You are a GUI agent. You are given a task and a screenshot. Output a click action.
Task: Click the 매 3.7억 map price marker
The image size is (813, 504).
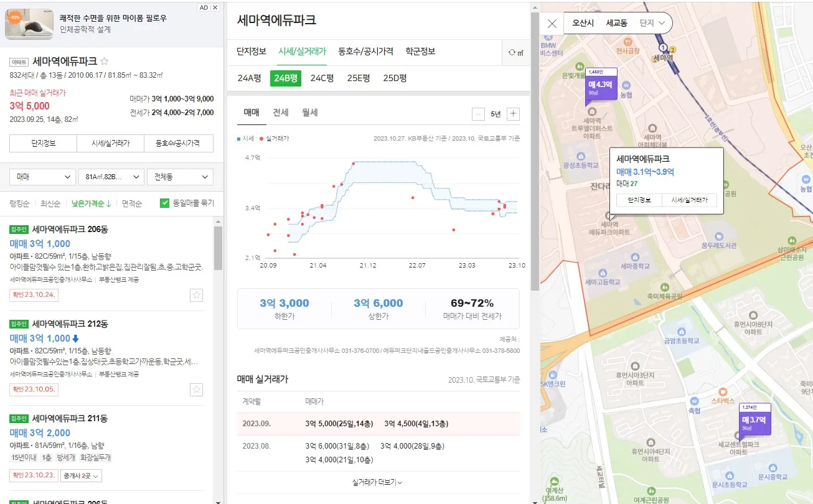(754, 421)
